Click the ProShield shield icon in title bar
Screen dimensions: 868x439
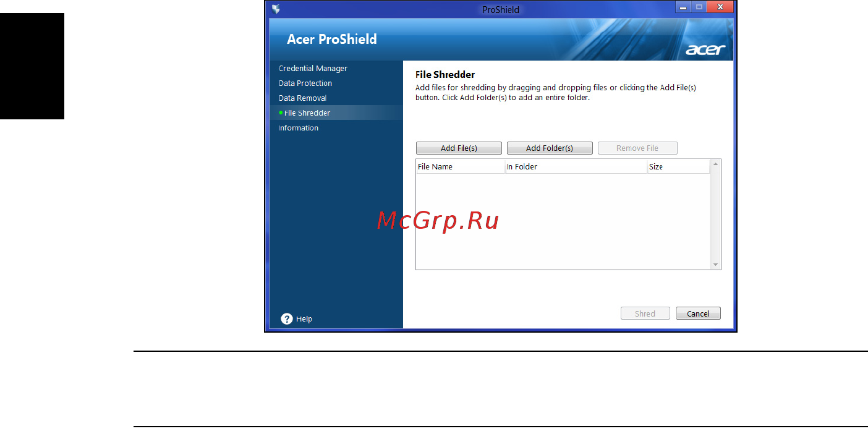pyautogui.click(x=276, y=9)
